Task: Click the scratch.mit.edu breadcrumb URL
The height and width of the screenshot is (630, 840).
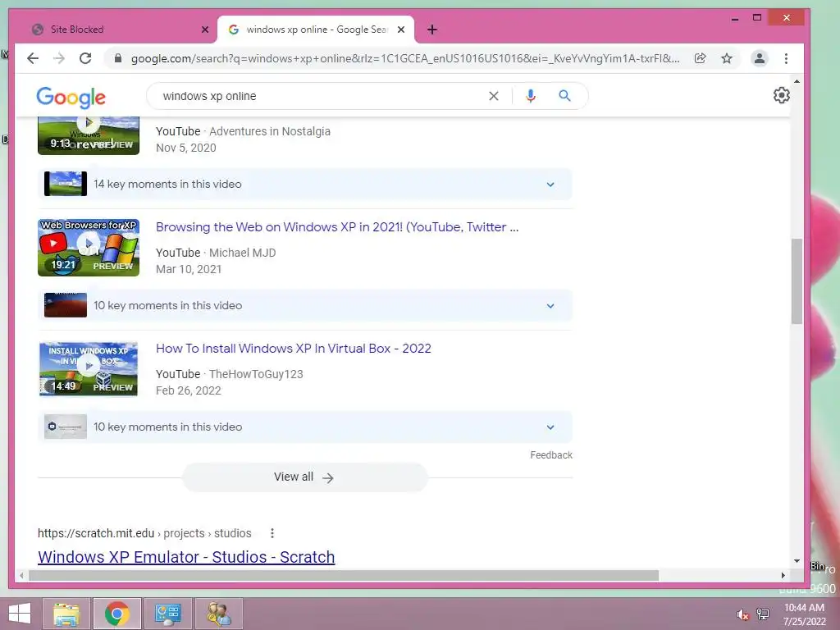Action: coord(144,533)
